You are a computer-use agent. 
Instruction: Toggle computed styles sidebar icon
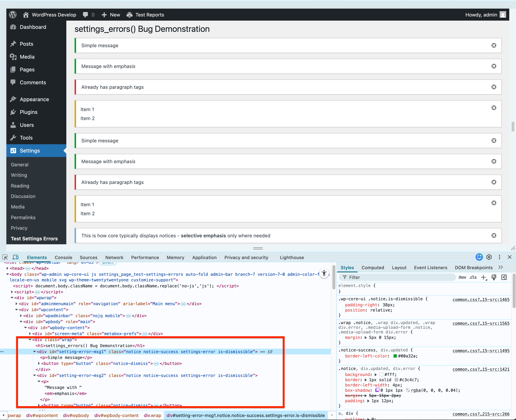(x=504, y=277)
